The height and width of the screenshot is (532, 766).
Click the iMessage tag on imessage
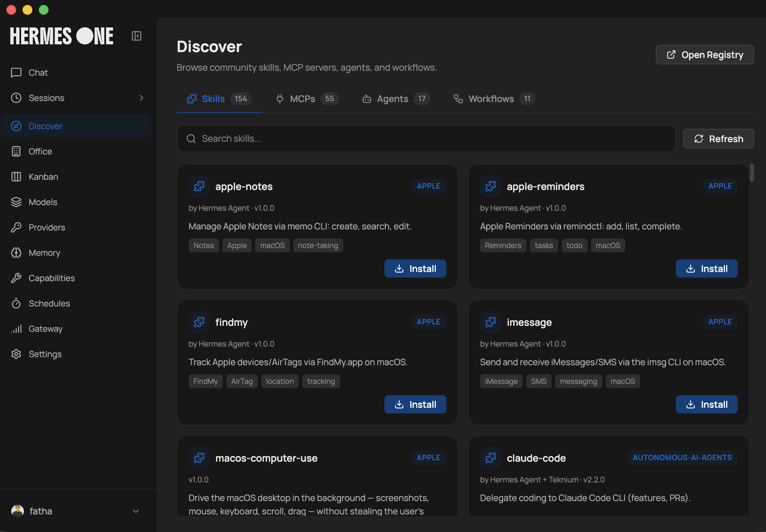(501, 381)
